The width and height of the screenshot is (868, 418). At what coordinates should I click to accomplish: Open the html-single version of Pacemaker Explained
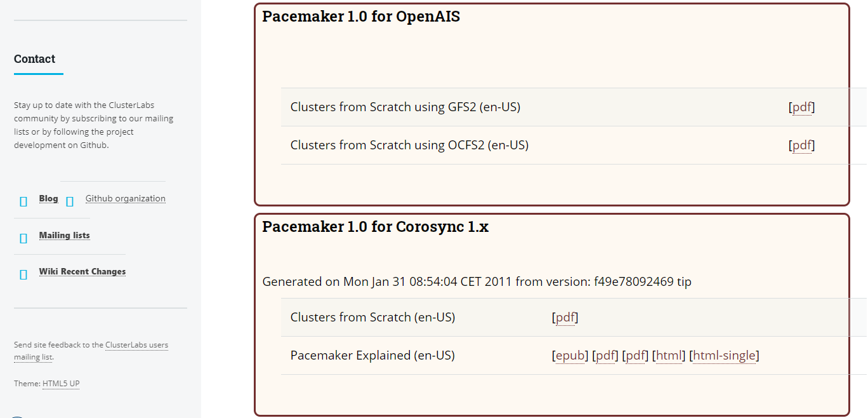[724, 355]
